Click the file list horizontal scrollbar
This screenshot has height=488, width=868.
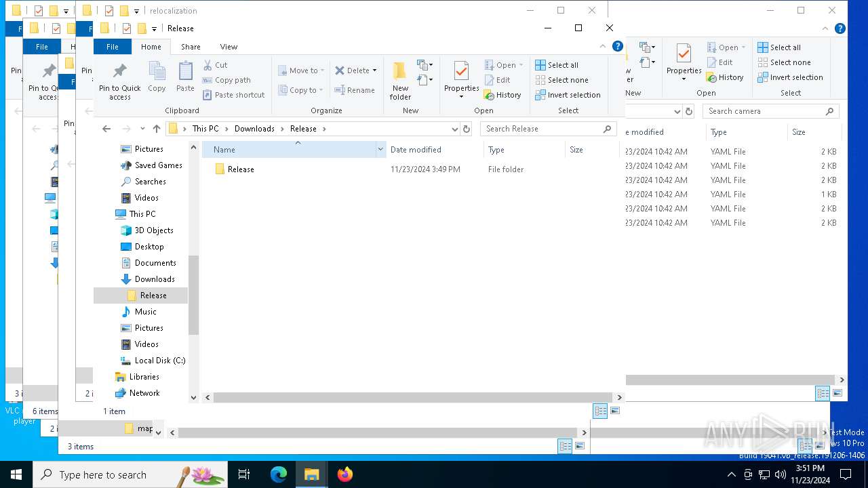coord(413,397)
